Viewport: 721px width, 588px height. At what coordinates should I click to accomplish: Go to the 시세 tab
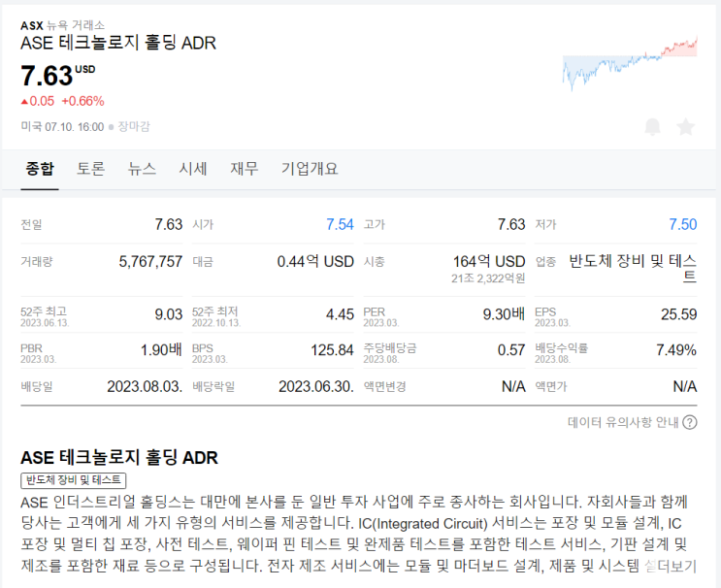(193, 169)
